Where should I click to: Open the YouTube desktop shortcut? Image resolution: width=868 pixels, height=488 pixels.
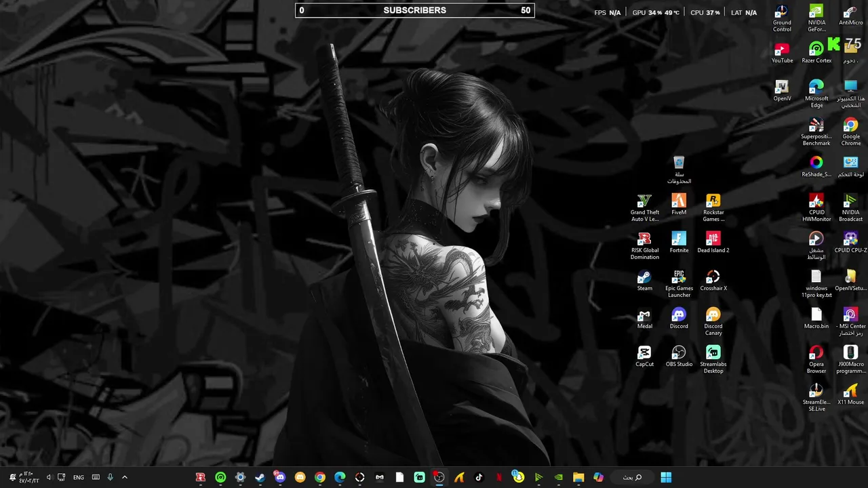click(x=782, y=53)
